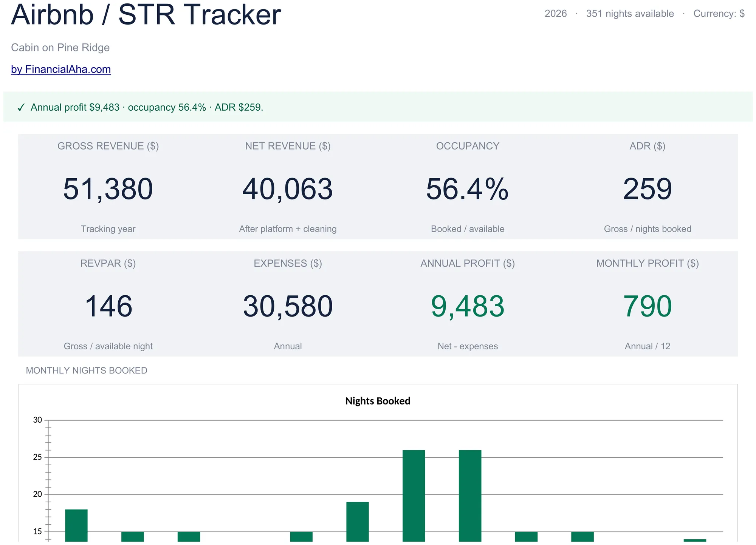756x545 pixels.
Task: Click the Net Revenue value 40,063
Action: pos(288,189)
